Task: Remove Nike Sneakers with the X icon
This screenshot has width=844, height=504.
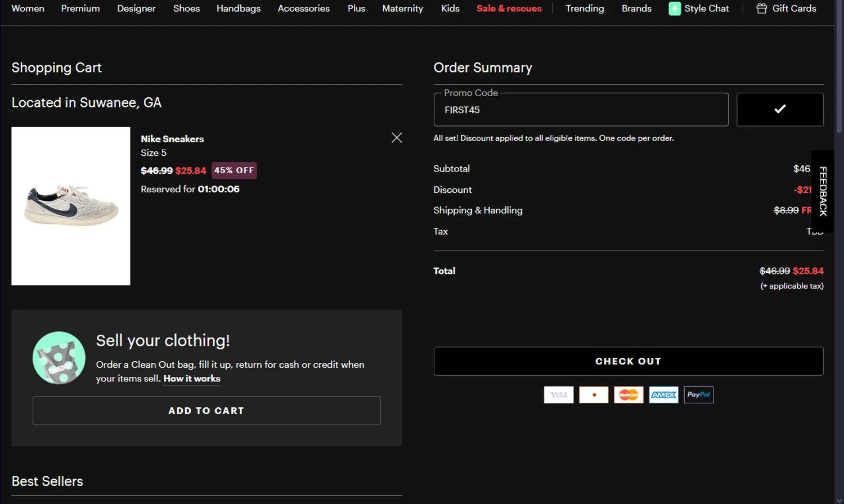Action: click(x=397, y=138)
